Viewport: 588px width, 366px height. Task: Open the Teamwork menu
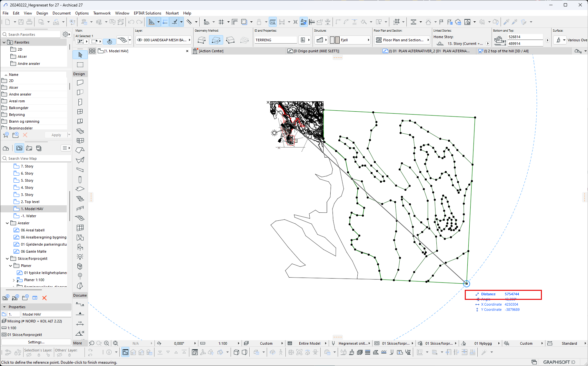(102, 13)
